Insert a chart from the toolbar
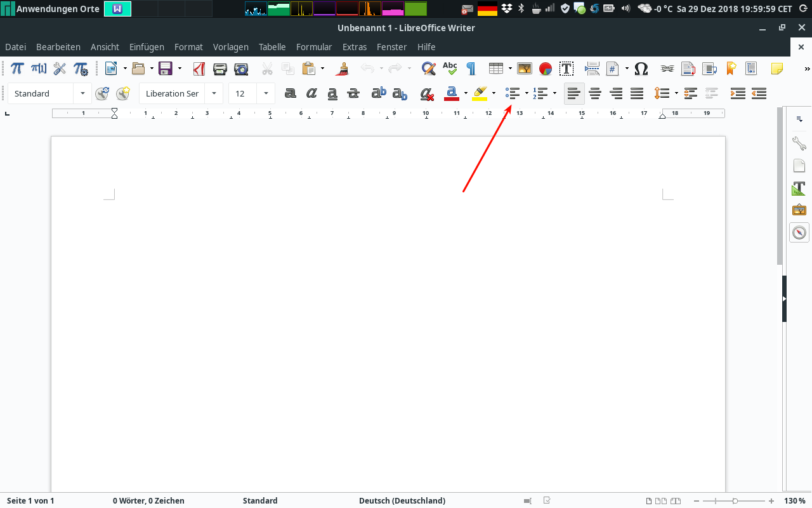 click(546, 69)
